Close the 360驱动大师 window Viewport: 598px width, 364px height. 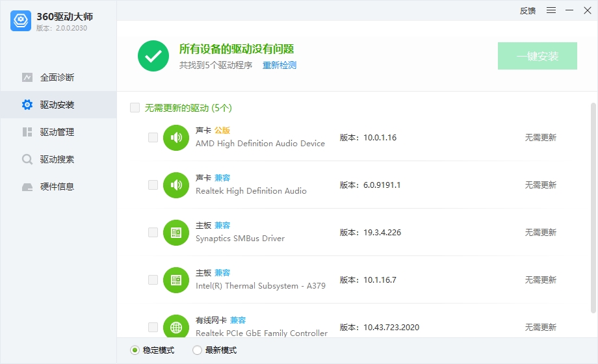click(588, 10)
